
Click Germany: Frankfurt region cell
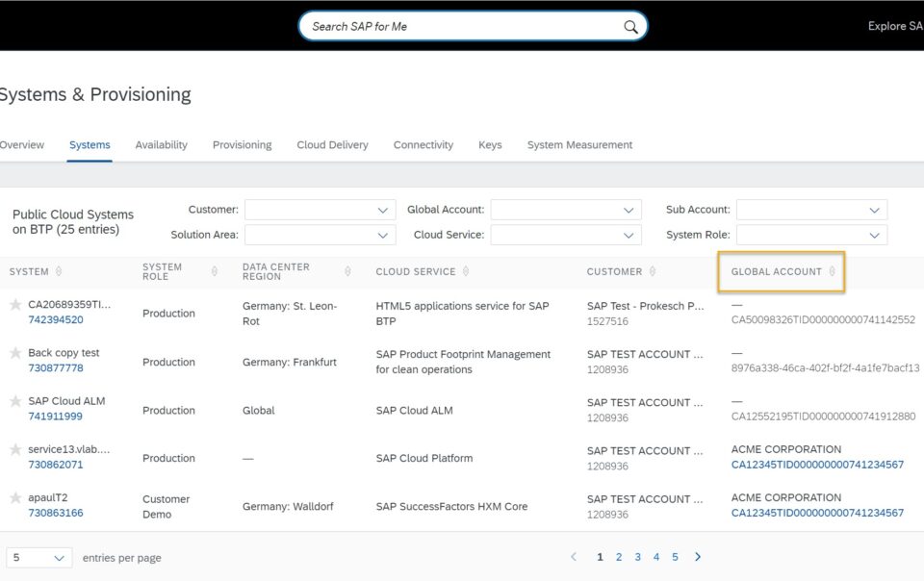[x=290, y=362]
